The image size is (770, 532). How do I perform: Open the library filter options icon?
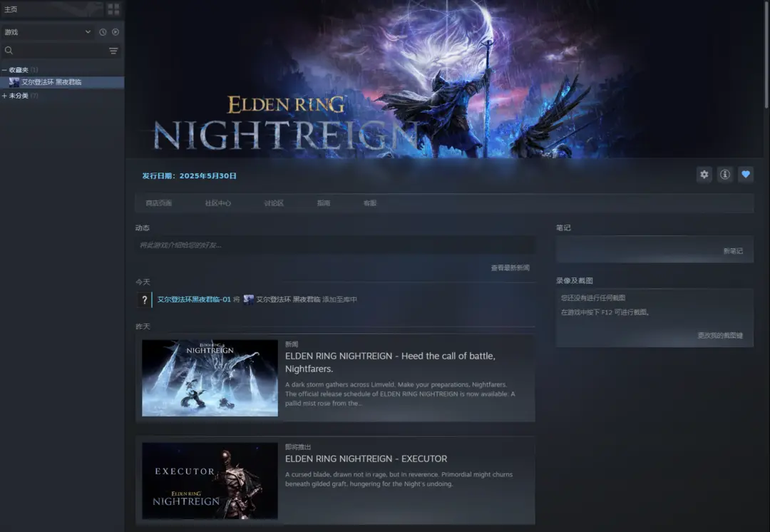[113, 51]
